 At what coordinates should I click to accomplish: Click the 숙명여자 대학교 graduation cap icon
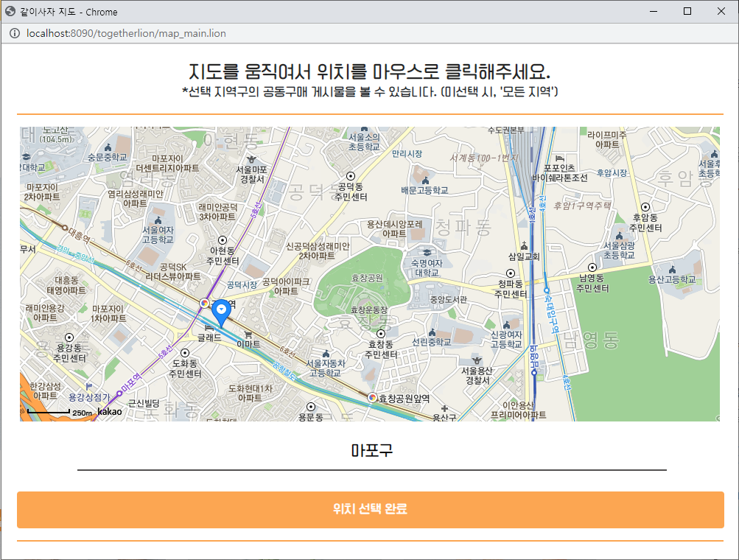point(427,253)
